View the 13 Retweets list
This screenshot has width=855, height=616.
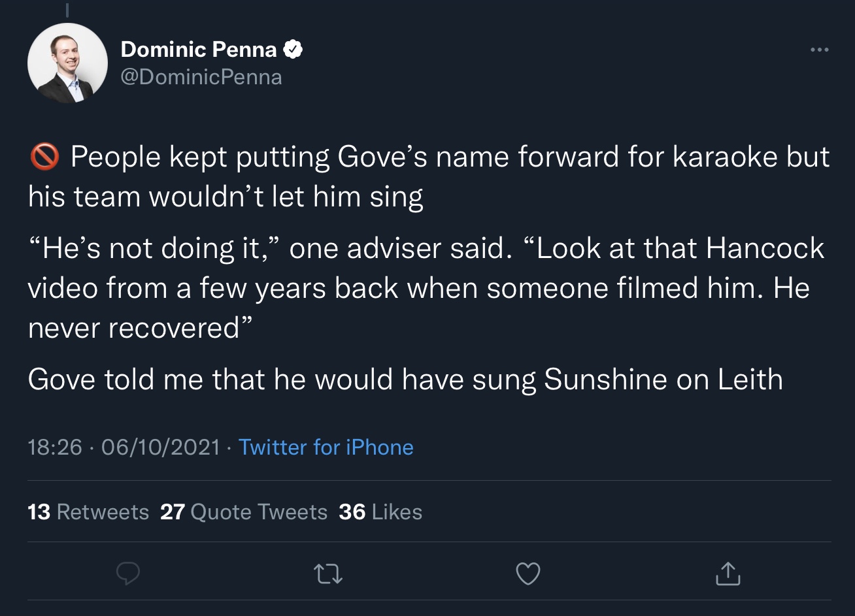(x=88, y=511)
